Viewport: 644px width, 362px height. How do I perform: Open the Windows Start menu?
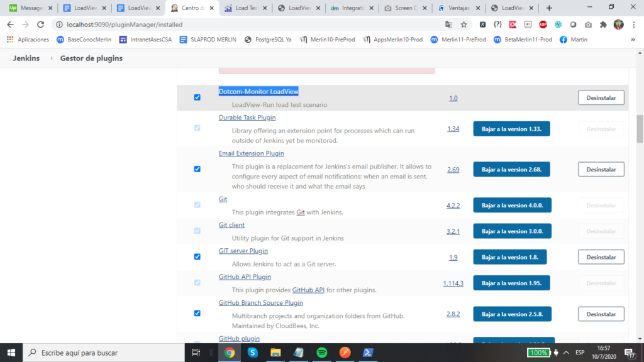tap(11, 353)
